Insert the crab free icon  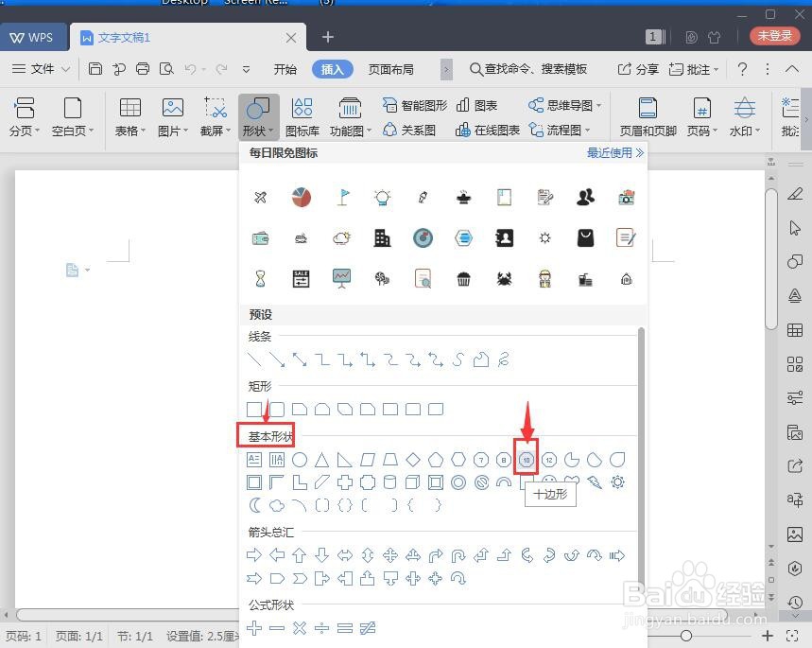tap(504, 279)
